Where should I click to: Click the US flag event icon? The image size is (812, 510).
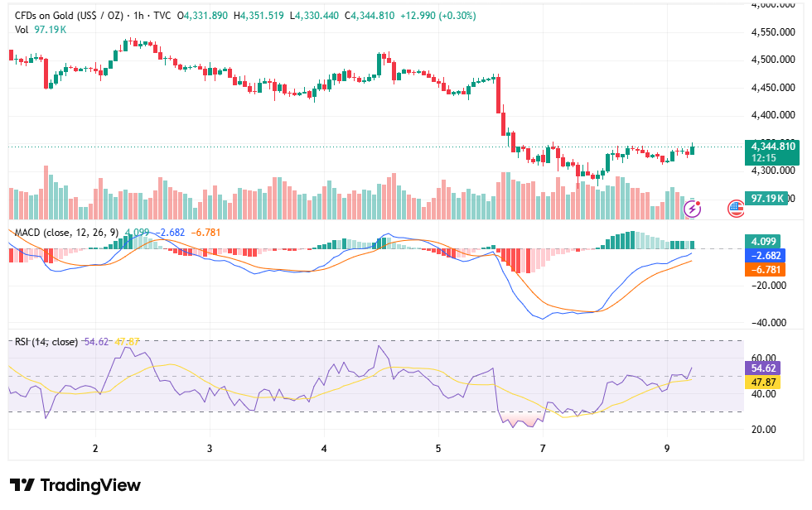pyautogui.click(x=736, y=209)
